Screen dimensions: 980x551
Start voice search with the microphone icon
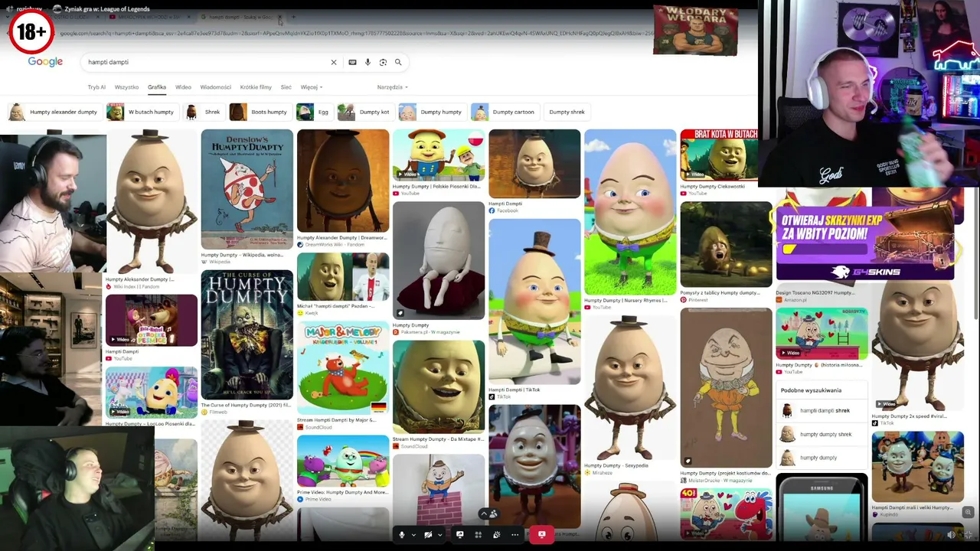367,62
